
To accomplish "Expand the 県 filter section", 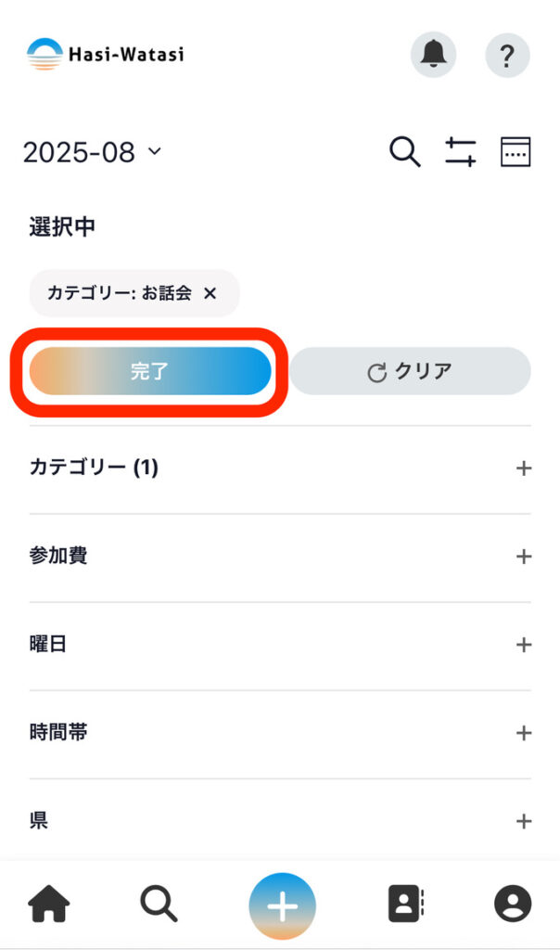I will pyautogui.click(x=524, y=821).
